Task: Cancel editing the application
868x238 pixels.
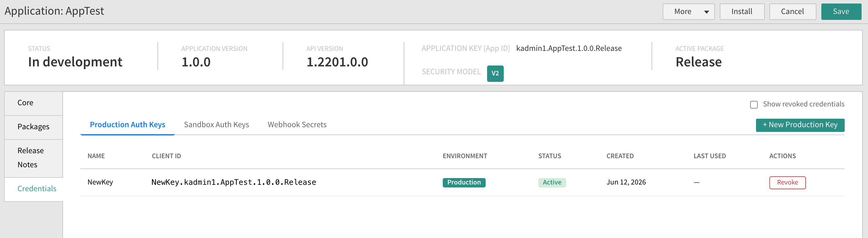Action: (792, 11)
